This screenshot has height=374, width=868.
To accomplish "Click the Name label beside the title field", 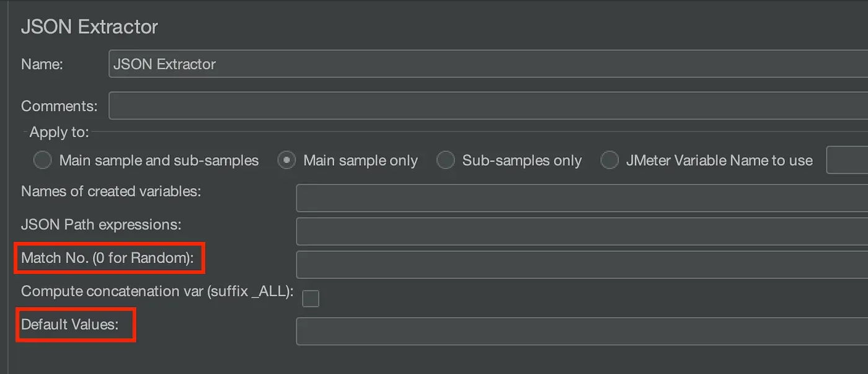I will tap(41, 64).
